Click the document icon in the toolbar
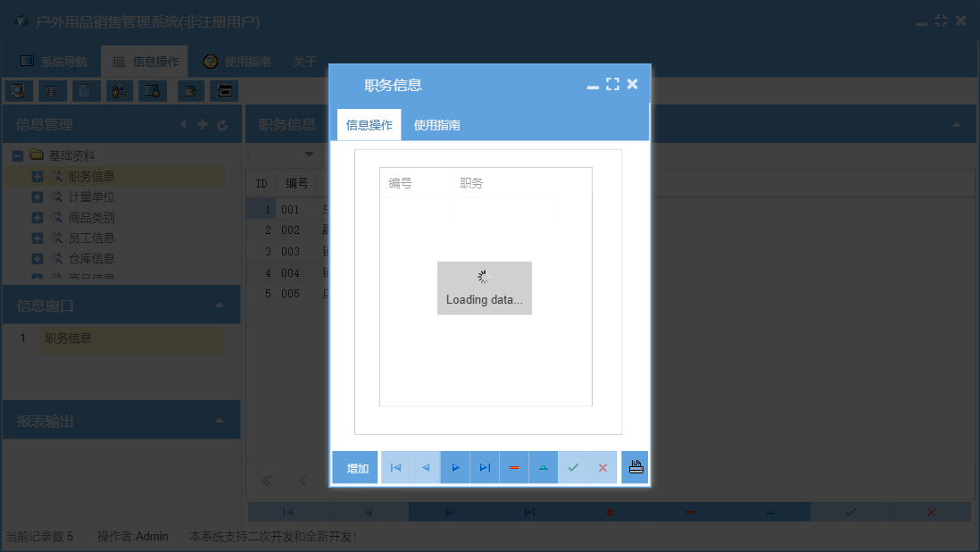This screenshot has height=552, width=980. point(85,90)
